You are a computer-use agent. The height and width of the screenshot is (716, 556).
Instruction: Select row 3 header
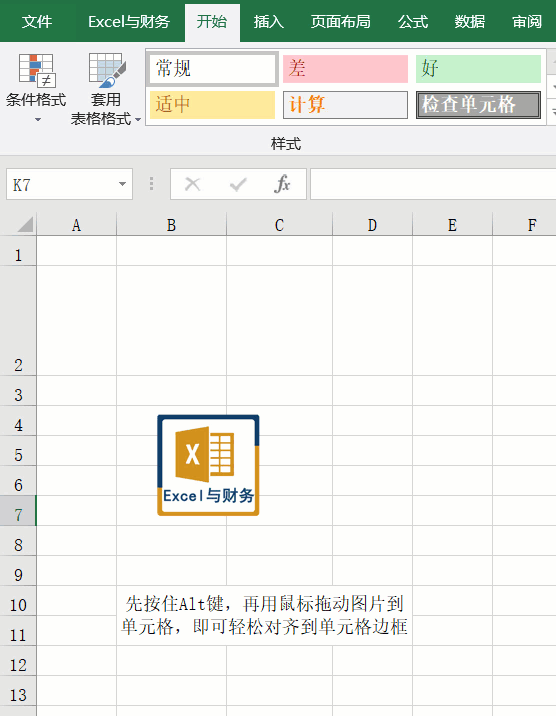click(18, 390)
